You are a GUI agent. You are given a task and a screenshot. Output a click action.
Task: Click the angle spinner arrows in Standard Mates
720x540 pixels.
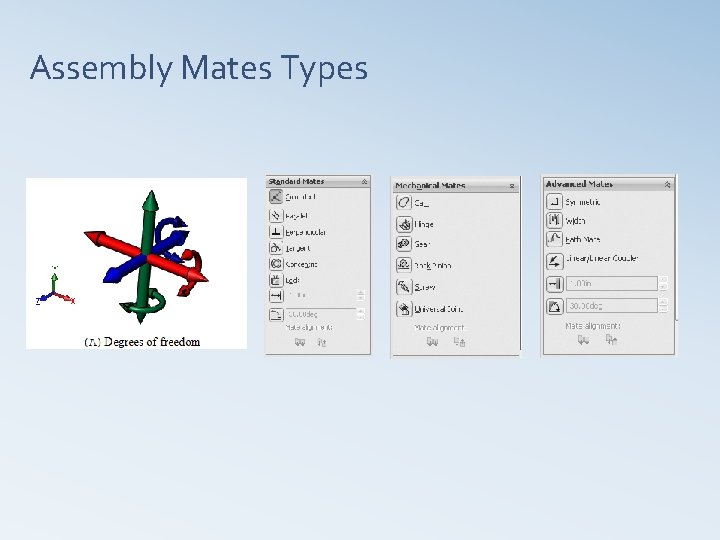[361, 314]
